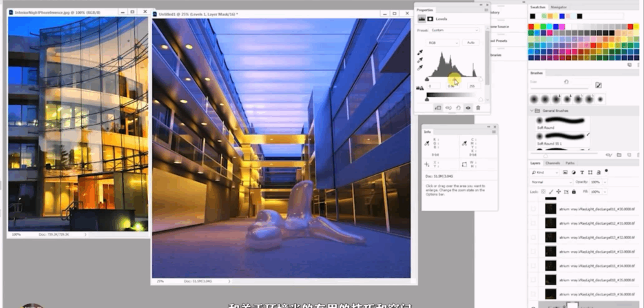The width and height of the screenshot is (644, 308).
Task: Open the Libraries collapsed panel
Action: pos(496,54)
